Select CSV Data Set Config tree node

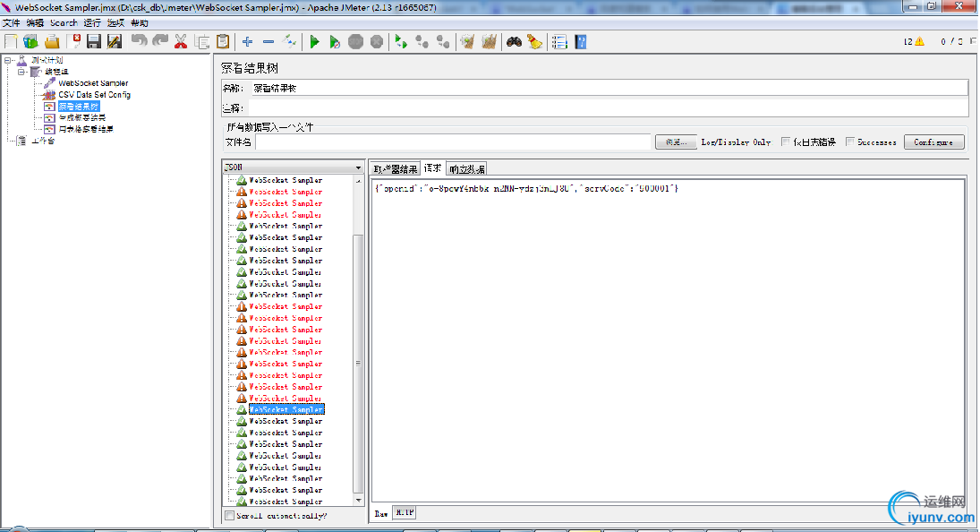94,95
